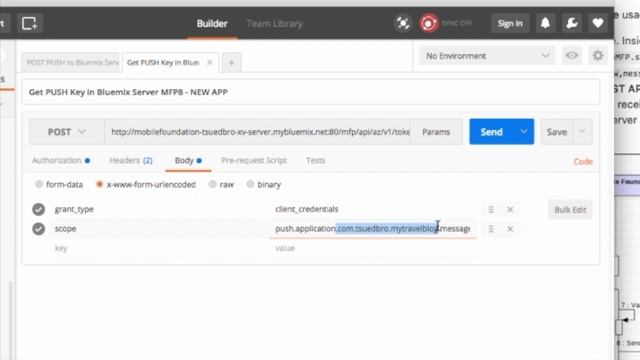This screenshot has width=640, height=360.
Task: Open the Body tab
Action: tap(188, 160)
